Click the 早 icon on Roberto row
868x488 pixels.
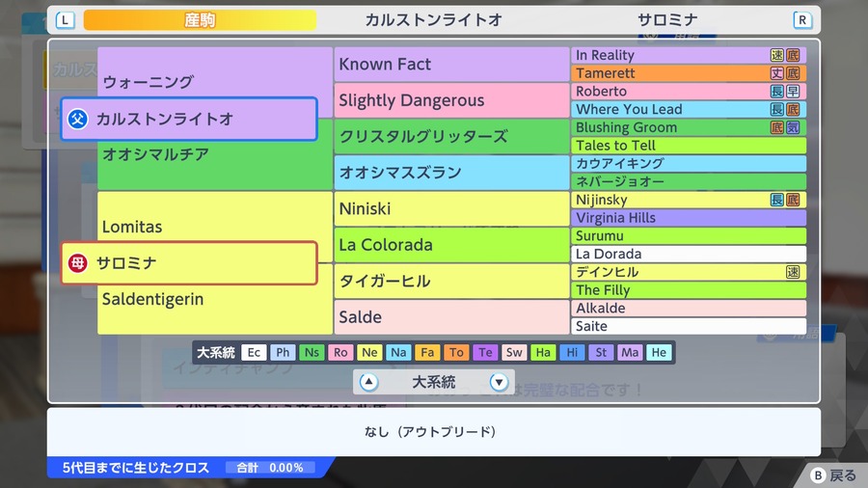[793, 92]
